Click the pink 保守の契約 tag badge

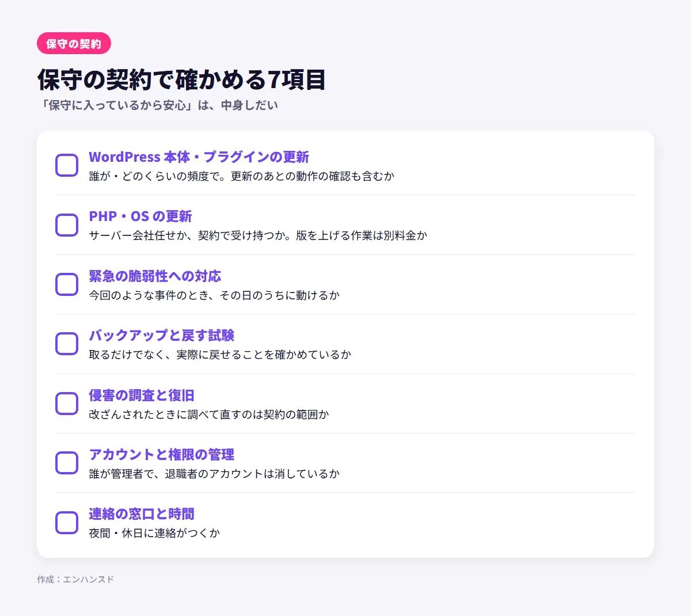click(74, 44)
